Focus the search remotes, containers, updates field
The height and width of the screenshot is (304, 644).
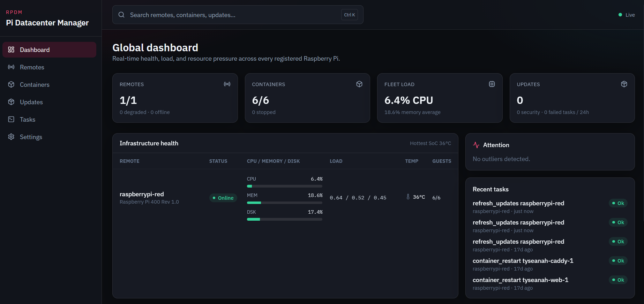coord(238,15)
